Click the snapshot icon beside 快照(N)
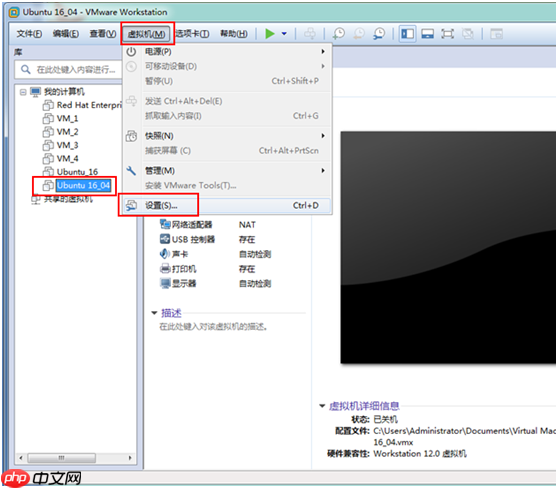This screenshot has width=558, height=488. 131,136
